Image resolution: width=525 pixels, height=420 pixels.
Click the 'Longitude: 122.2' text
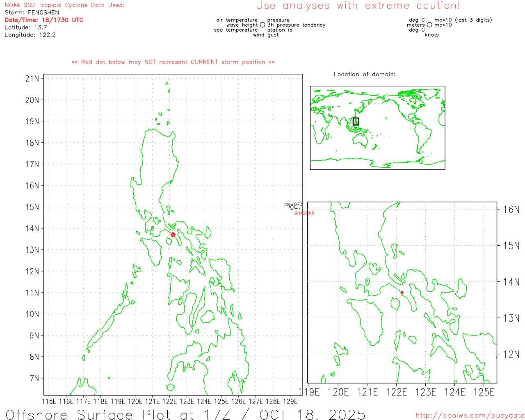click(30, 35)
